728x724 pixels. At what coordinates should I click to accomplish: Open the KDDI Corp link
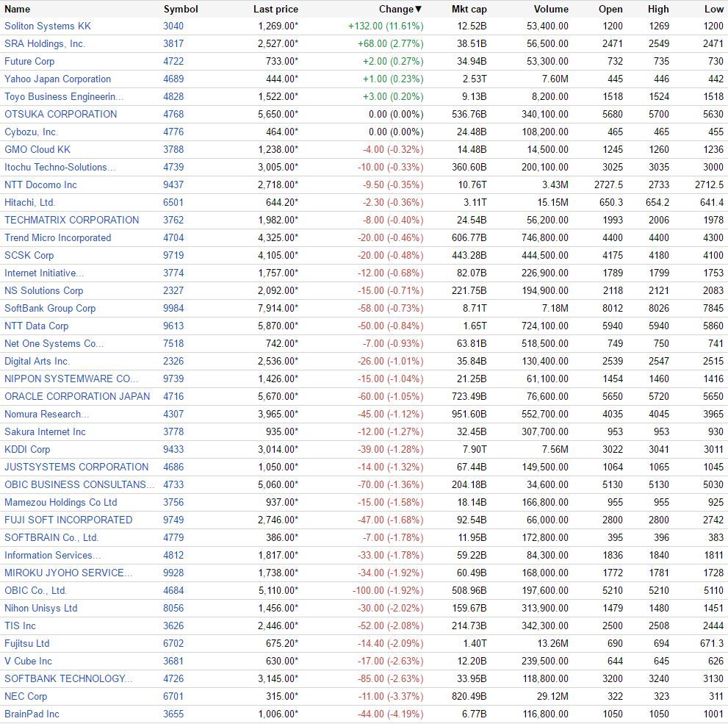pos(27,450)
